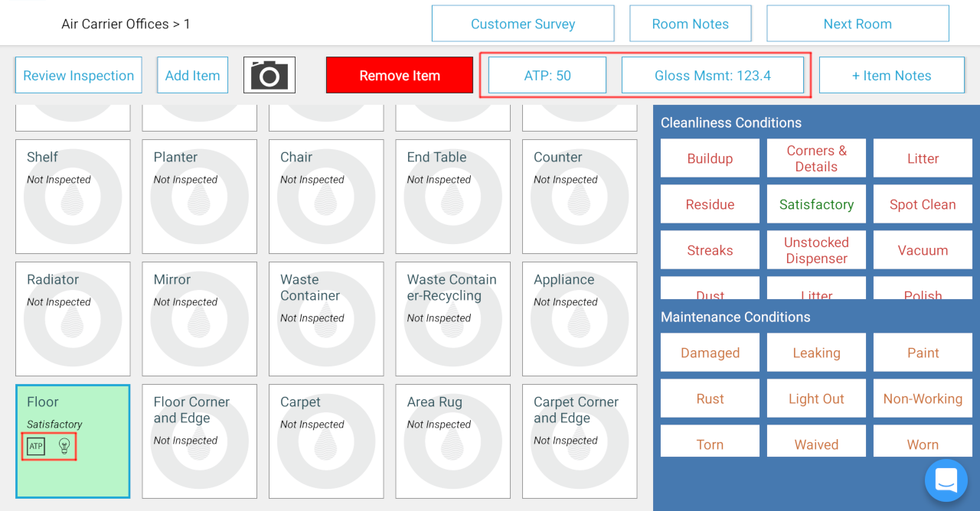Click the camera icon to take photo
The image size is (980, 511).
(x=269, y=75)
